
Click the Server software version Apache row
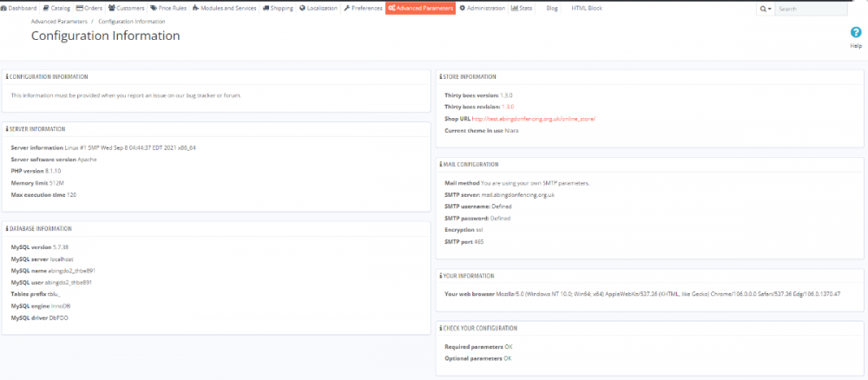(x=54, y=160)
